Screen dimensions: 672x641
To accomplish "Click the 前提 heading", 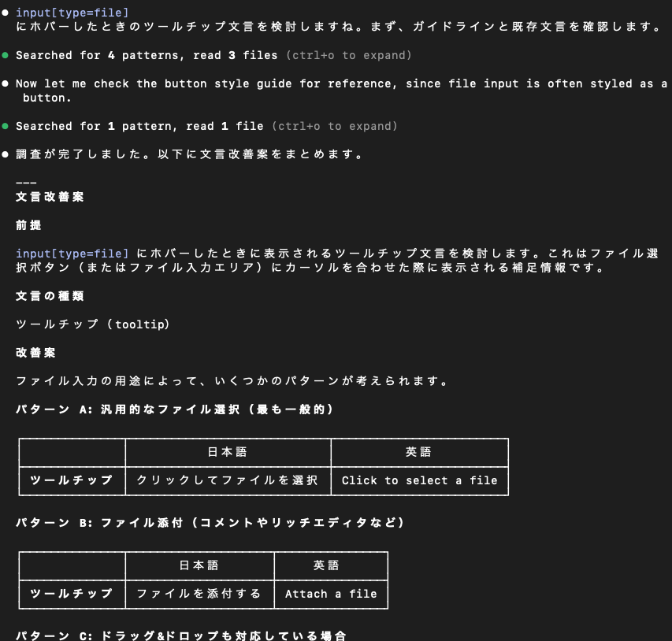I will pos(28,225).
